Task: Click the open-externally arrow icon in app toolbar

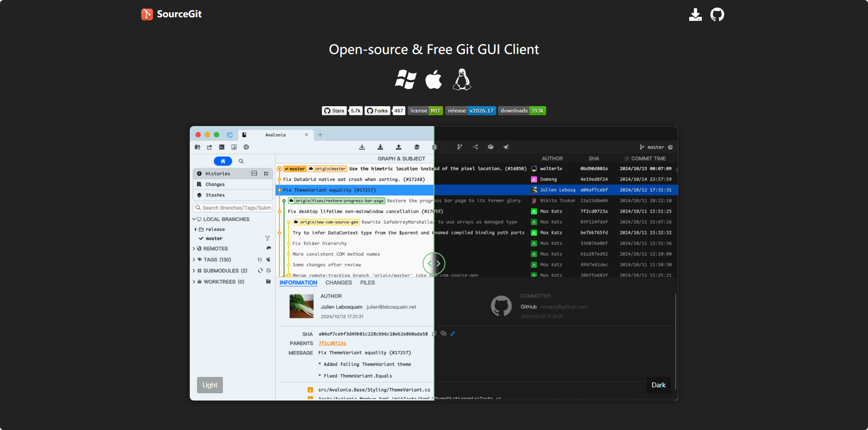Action: [209, 147]
